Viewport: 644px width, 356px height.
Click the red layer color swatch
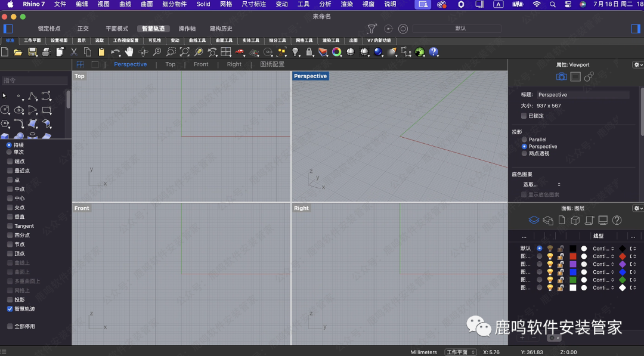(x=573, y=256)
